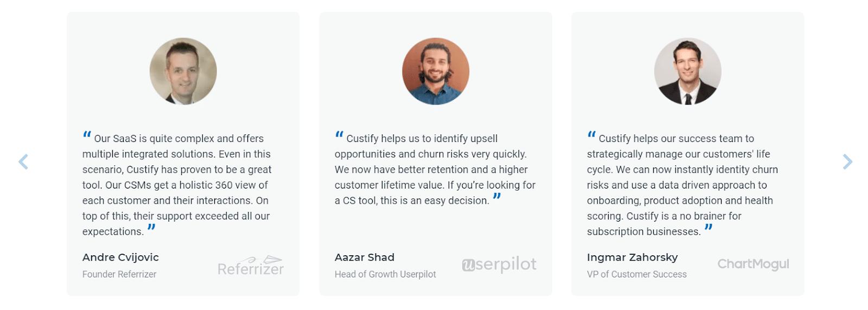
Task: Click opening quote mark on Andre's testimonial
Action: [x=87, y=134]
